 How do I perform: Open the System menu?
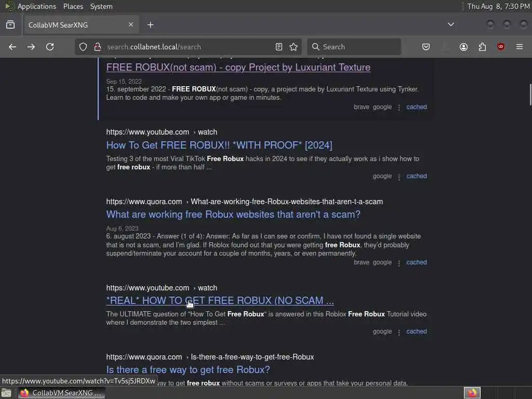101,6
